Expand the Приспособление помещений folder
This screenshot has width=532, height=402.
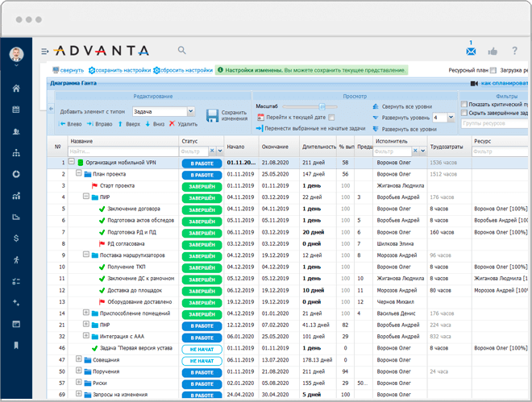(86, 313)
